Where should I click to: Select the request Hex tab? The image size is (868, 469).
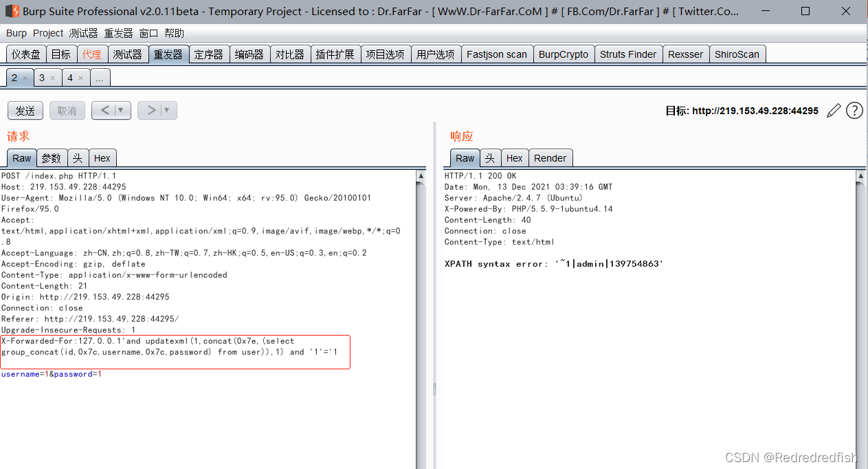(102, 158)
